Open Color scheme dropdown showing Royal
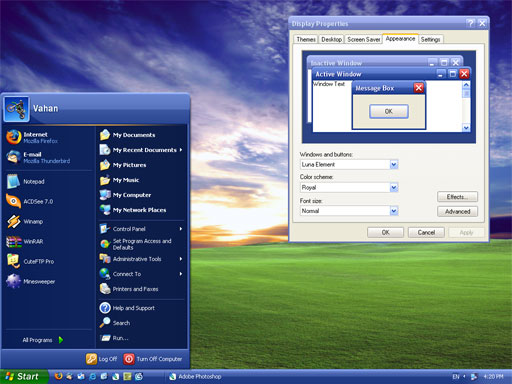The image size is (512, 384). (394, 188)
